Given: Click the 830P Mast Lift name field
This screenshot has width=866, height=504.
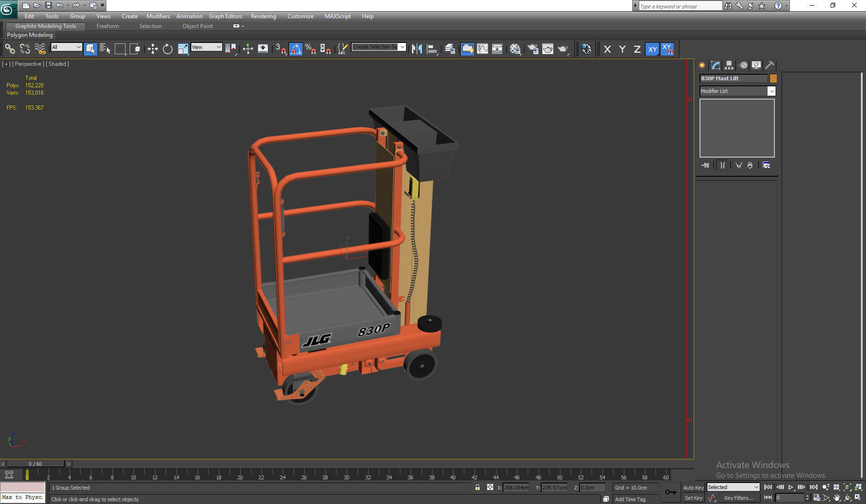Looking at the screenshot, I should pyautogui.click(x=733, y=78).
